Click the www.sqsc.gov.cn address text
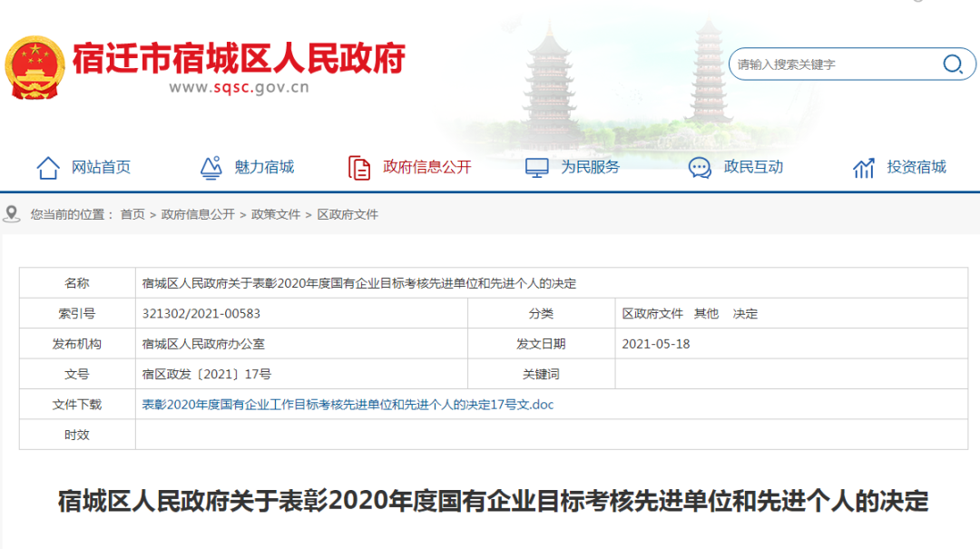The width and height of the screenshot is (980, 549). [x=239, y=87]
